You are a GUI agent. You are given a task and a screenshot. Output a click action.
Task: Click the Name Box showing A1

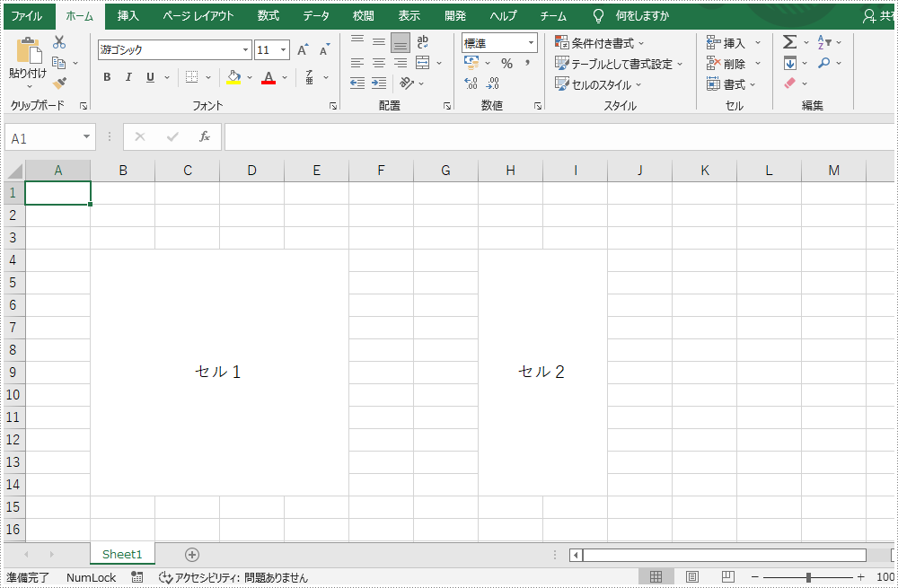(43, 136)
